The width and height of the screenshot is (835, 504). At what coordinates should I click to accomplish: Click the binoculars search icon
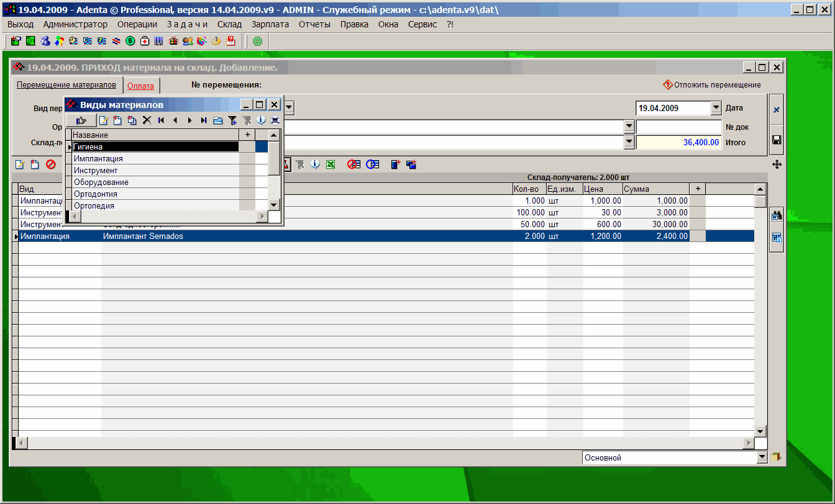776,216
